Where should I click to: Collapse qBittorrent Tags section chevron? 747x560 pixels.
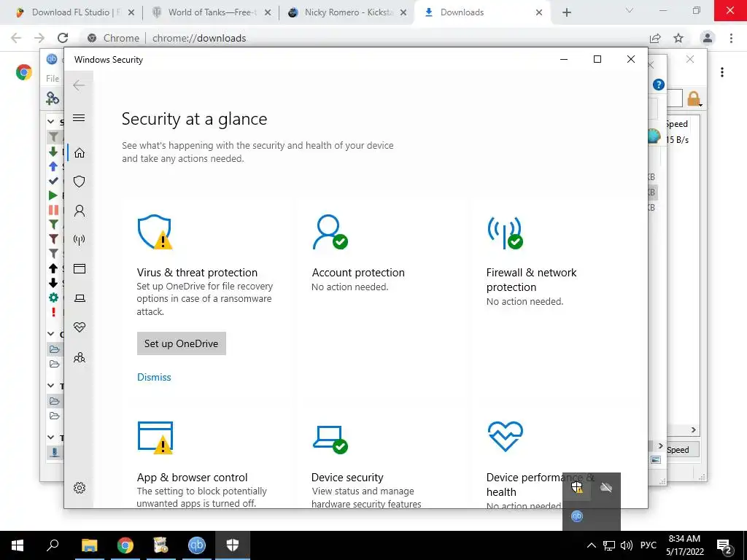click(51, 385)
